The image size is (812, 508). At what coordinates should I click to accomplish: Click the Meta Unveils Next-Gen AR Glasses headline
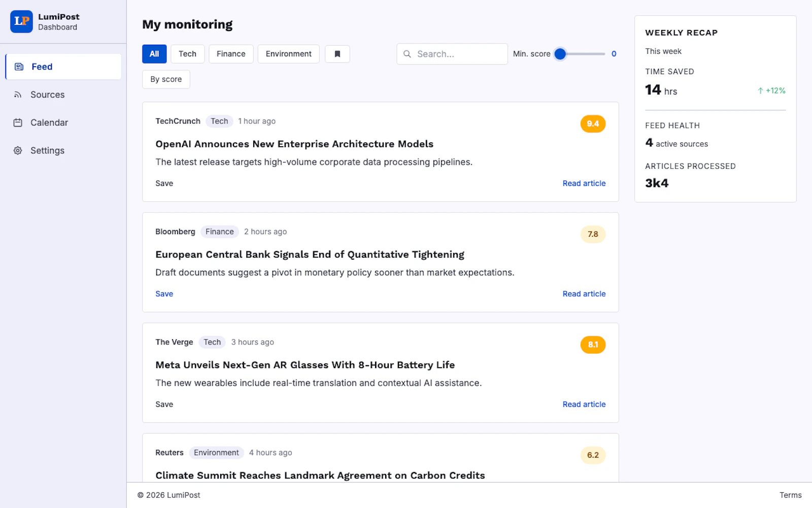coord(305,365)
